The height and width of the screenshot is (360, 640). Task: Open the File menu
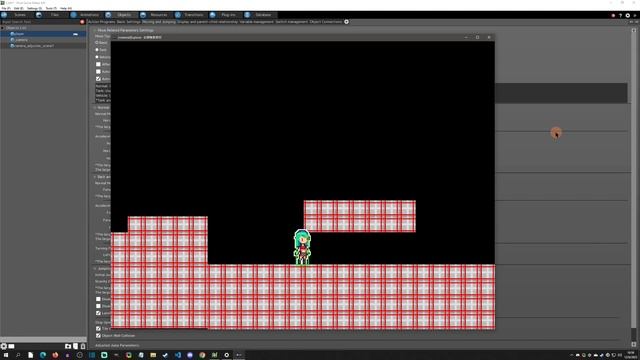6,8
